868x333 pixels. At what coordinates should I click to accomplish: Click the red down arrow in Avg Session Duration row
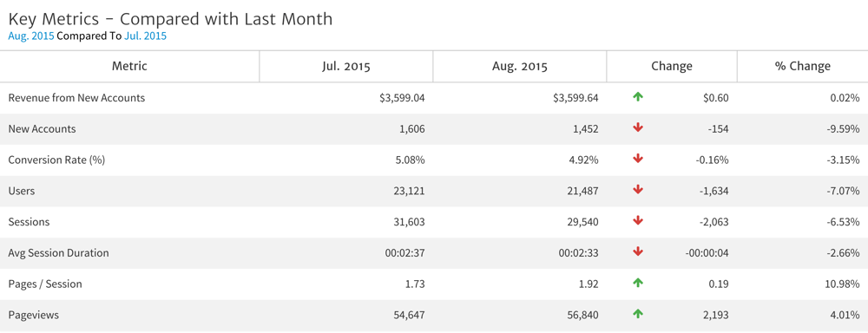coord(638,252)
